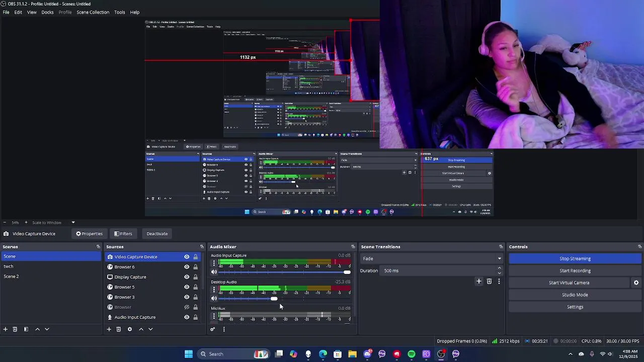Remove selected scene with trash icon

tap(15, 329)
